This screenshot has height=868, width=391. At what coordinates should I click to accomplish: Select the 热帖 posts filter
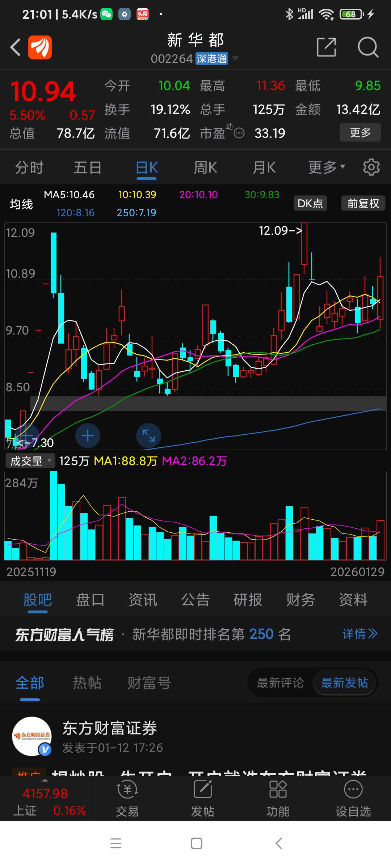(87, 683)
